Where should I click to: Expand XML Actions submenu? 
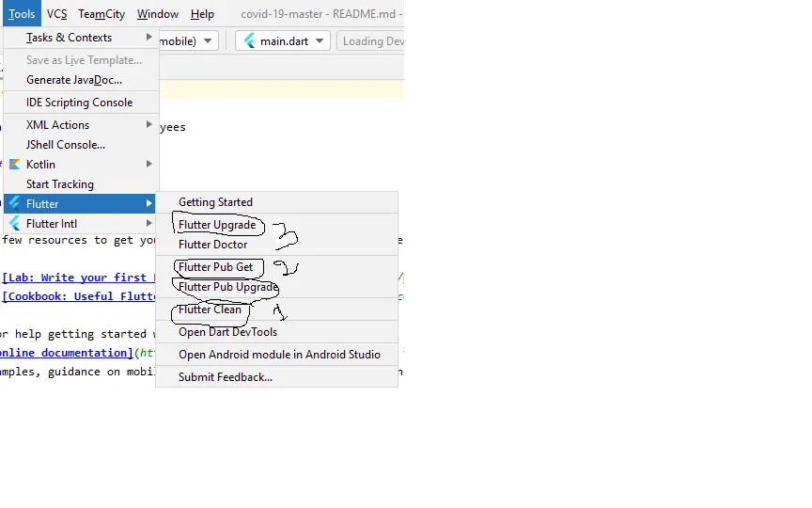[x=82, y=125]
